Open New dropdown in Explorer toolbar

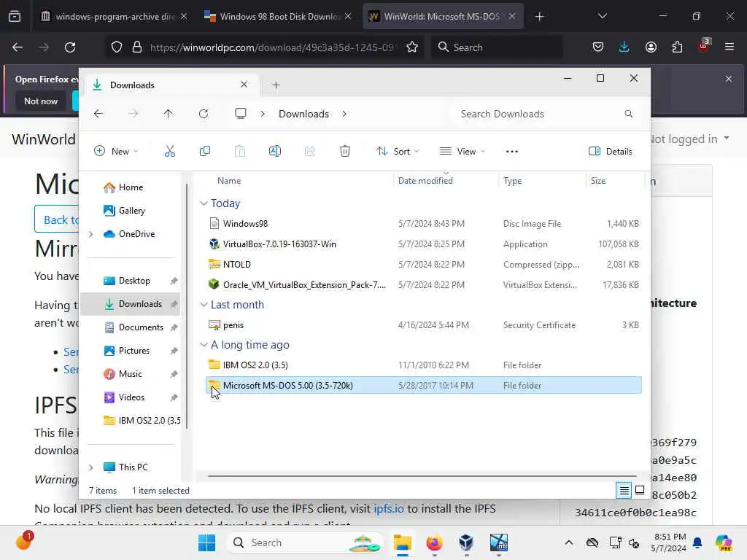[x=116, y=152]
